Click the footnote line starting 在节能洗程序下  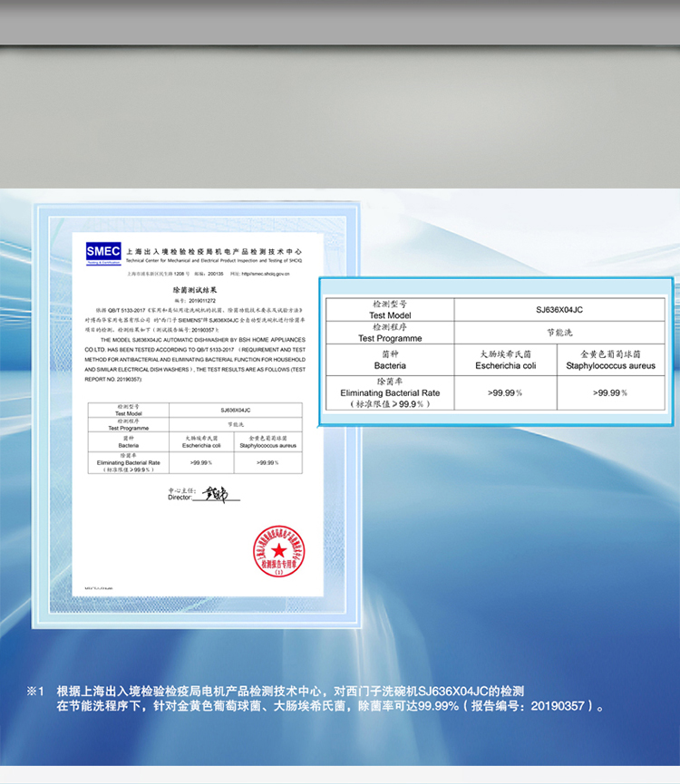coord(331,706)
